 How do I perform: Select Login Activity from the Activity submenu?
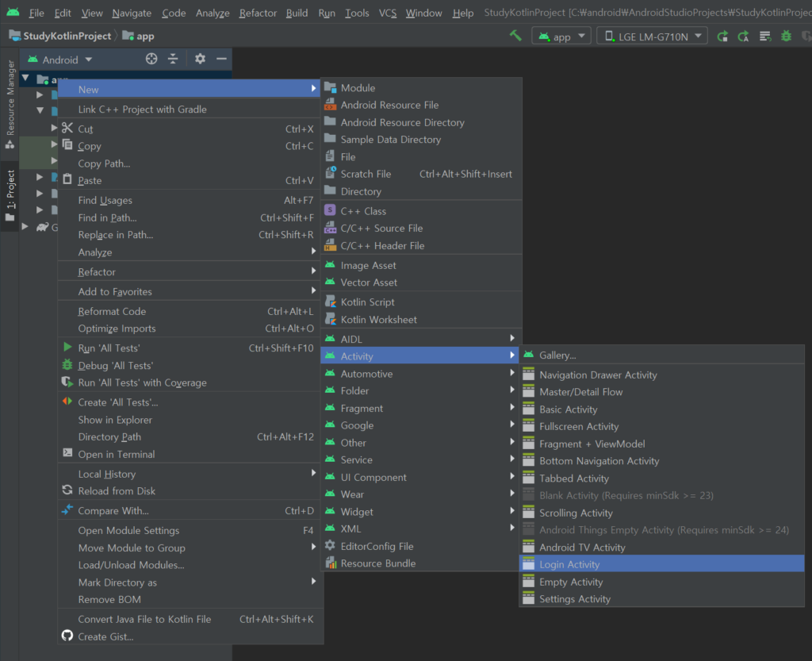click(x=569, y=564)
